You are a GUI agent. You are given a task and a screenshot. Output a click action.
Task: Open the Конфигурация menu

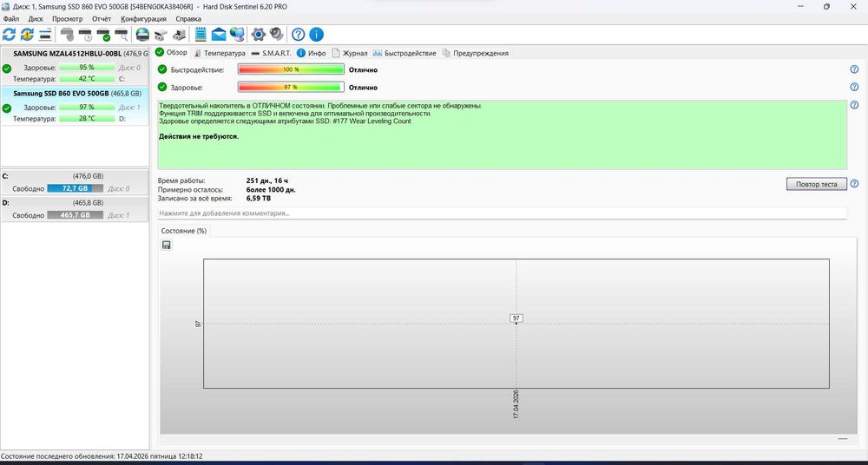coord(144,19)
